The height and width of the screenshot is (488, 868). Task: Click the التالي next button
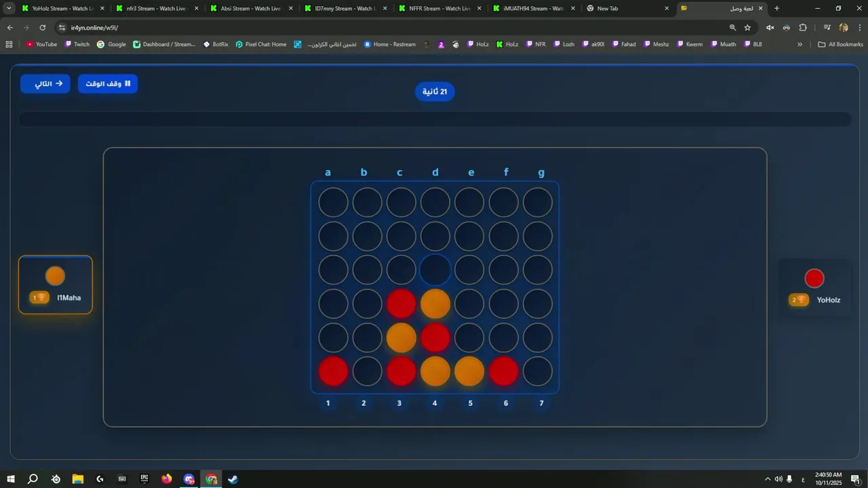click(x=45, y=83)
